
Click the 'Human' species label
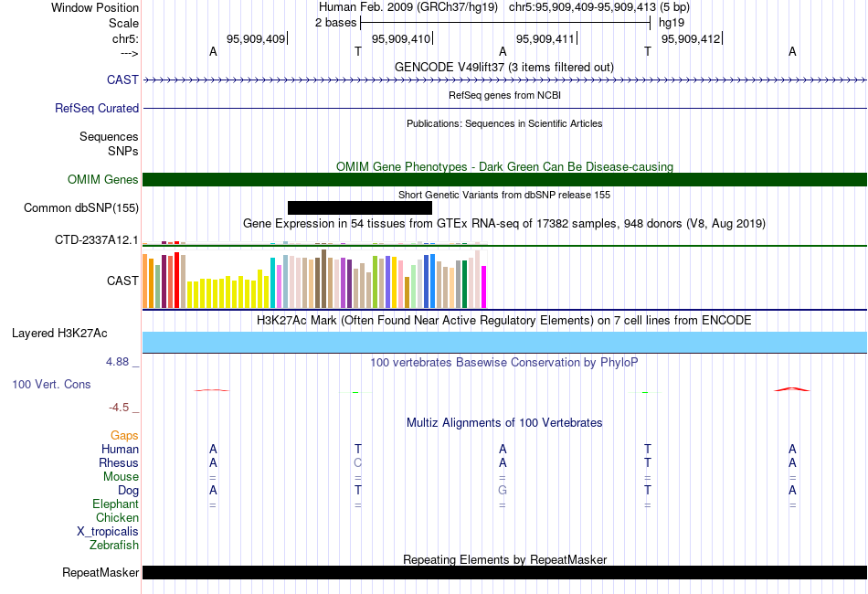click(x=120, y=449)
